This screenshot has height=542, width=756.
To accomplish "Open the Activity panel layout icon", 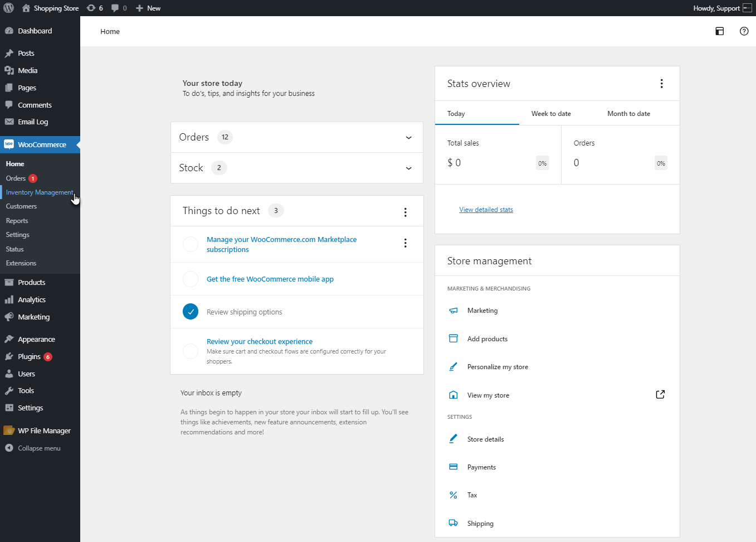I will pyautogui.click(x=720, y=31).
